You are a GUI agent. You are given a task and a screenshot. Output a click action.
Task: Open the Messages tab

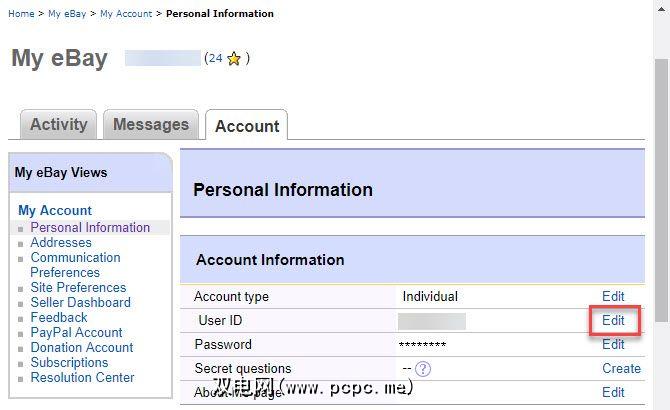(151, 125)
